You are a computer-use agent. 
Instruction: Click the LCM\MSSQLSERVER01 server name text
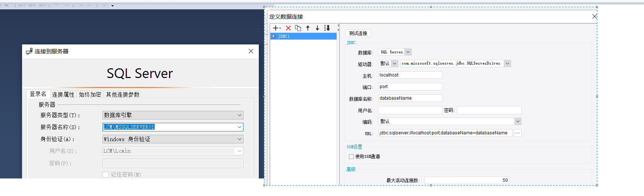click(x=129, y=127)
